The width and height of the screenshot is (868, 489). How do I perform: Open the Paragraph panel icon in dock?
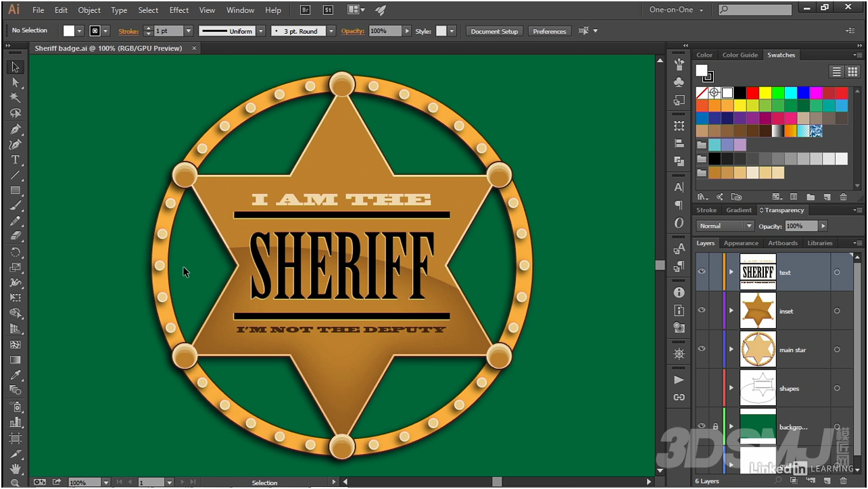(x=679, y=205)
